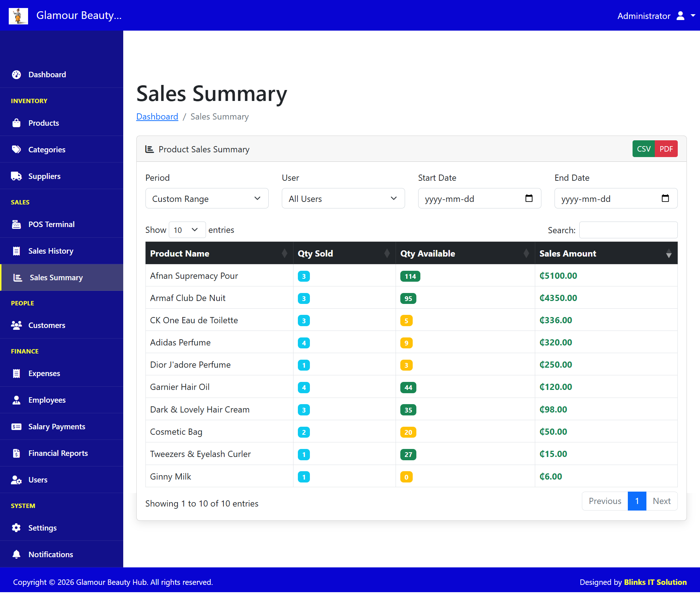Click the Glamour Beauty brand title
This screenshot has width=700, height=598.
point(79,16)
